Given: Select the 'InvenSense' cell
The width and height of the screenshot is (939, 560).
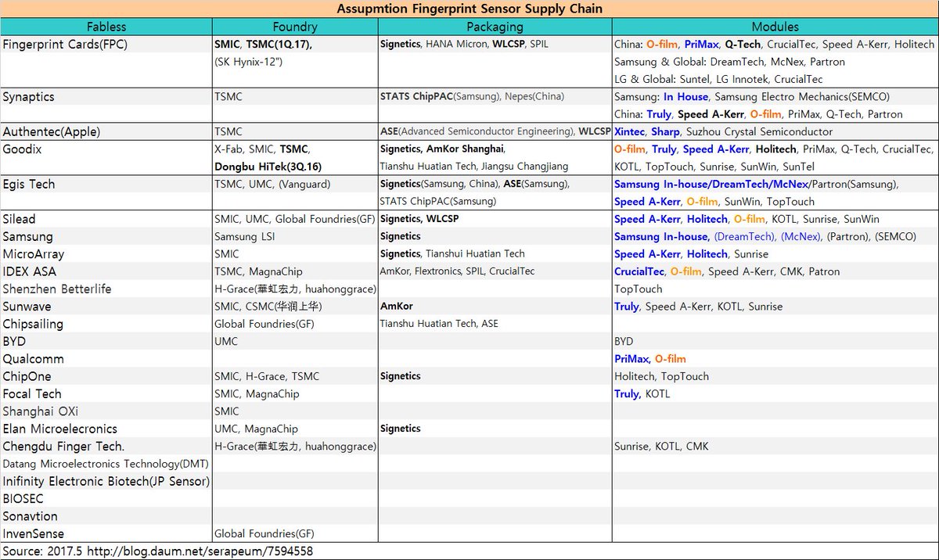Looking at the screenshot, I should (x=33, y=533).
